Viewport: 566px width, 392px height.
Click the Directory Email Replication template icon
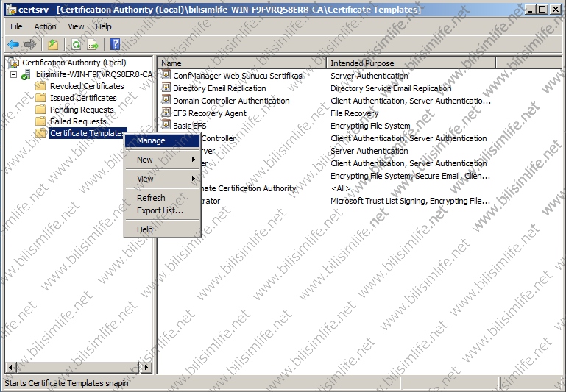(x=166, y=88)
